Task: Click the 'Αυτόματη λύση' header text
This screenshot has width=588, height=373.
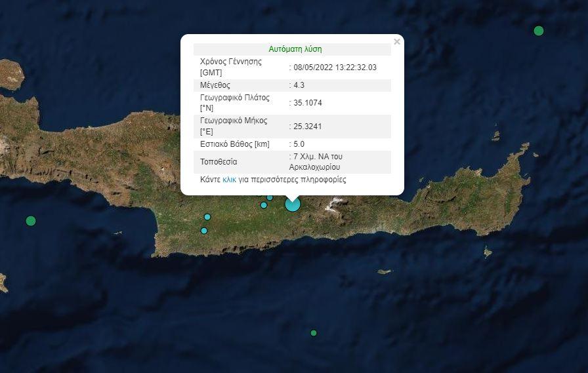Action: click(x=295, y=49)
